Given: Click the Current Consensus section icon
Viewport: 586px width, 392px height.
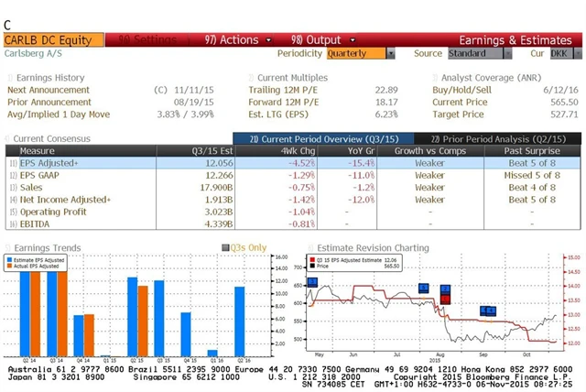Looking at the screenshot, I should click(x=8, y=138).
